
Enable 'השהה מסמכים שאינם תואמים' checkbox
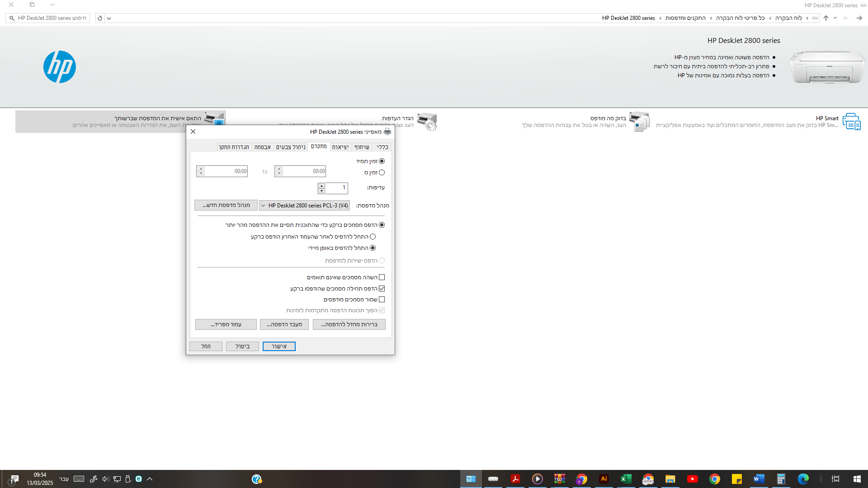pyautogui.click(x=382, y=277)
